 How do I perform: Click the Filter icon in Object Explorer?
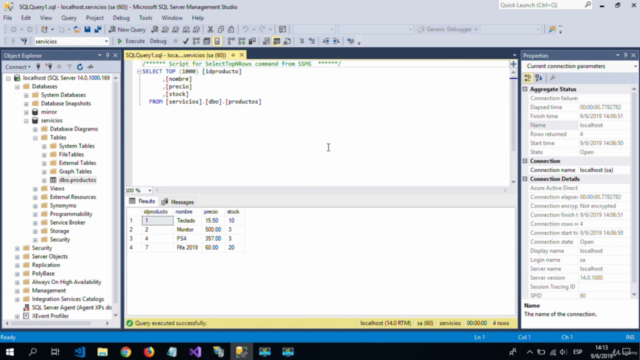[69, 67]
